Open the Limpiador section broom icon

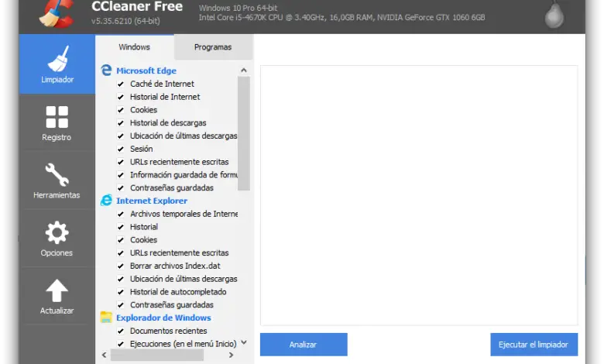pos(58,59)
